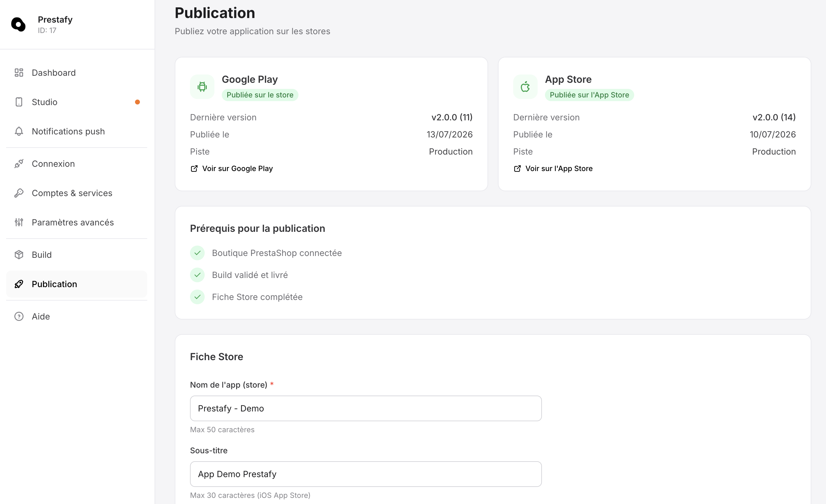
Task: Navigate to Comptes & services
Action: 77,193
